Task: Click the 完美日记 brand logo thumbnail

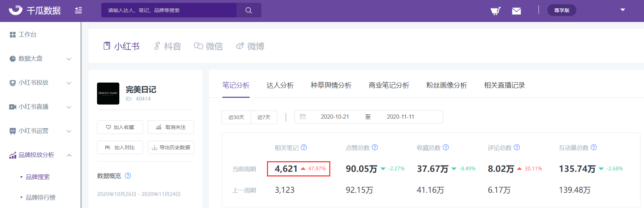Action: (108, 94)
